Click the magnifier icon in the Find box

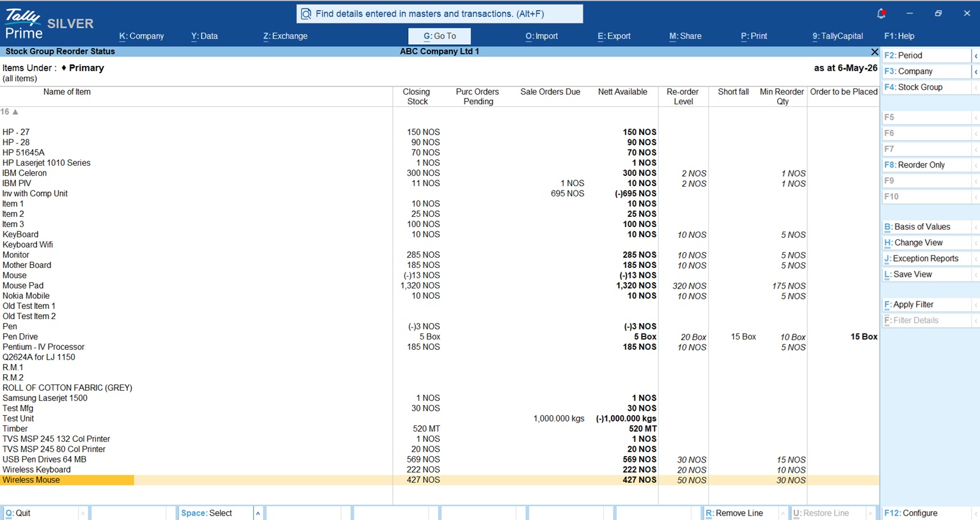tap(306, 13)
